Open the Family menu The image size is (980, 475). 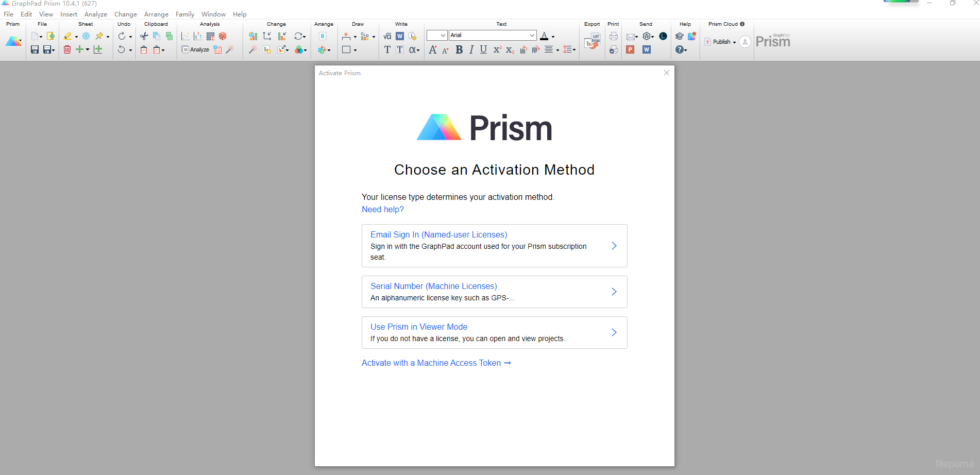click(x=184, y=14)
